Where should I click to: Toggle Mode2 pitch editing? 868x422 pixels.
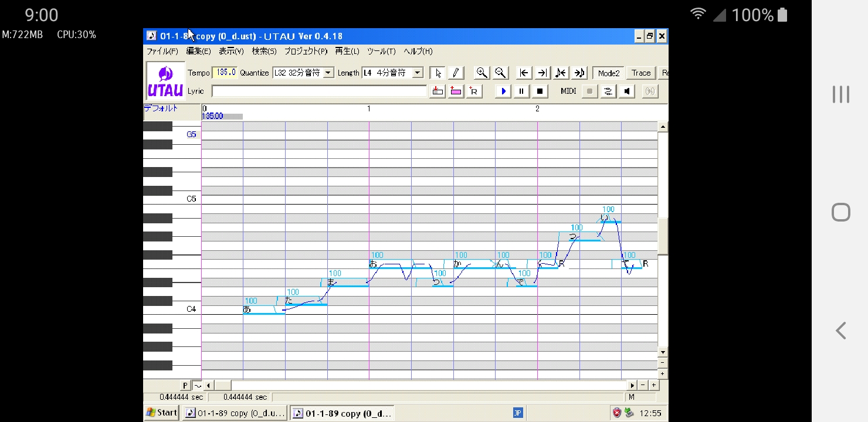(x=608, y=73)
